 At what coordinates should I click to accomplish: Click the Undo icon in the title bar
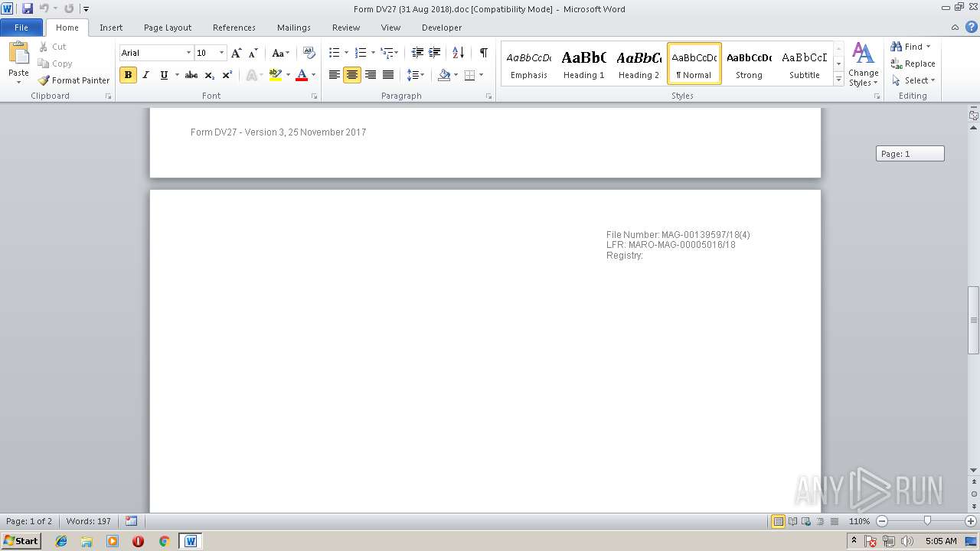[44, 8]
